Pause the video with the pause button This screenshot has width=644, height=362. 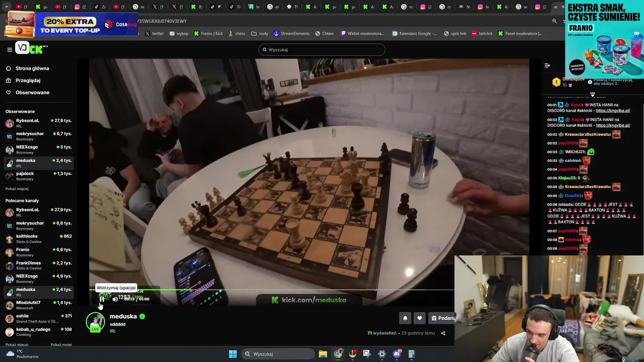coord(102,299)
